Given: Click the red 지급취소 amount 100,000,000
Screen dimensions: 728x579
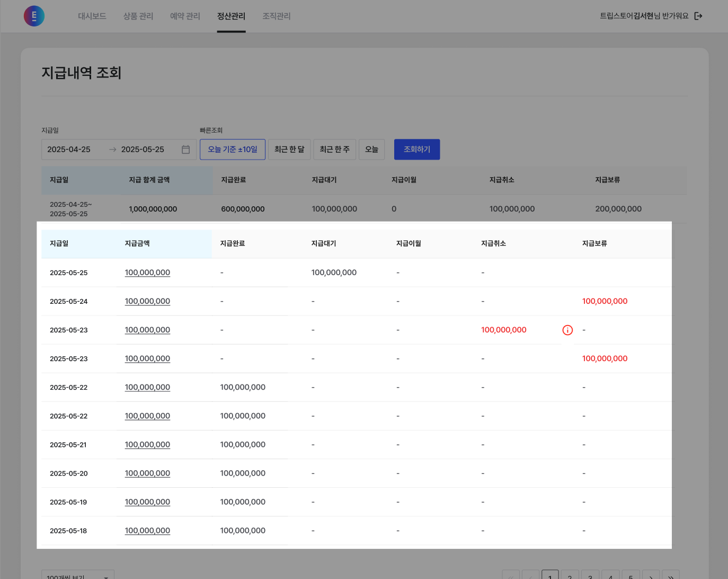Looking at the screenshot, I should pyautogui.click(x=504, y=330).
